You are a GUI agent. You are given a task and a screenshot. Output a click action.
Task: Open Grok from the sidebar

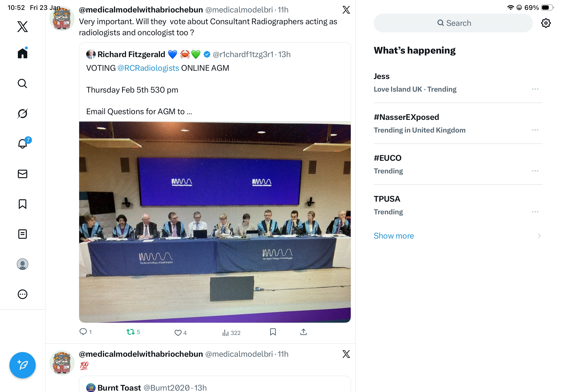(x=23, y=114)
